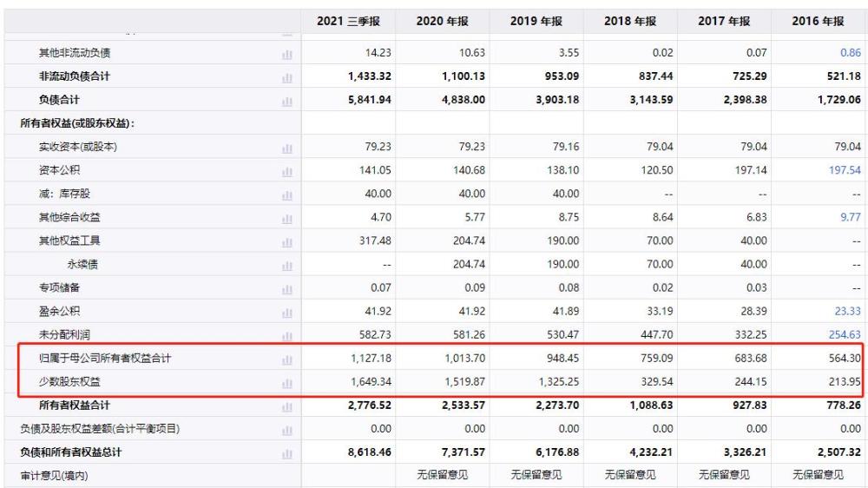Open trend chart for 非流动负债合计
The image size is (868, 488).
(x=286, y=77)
